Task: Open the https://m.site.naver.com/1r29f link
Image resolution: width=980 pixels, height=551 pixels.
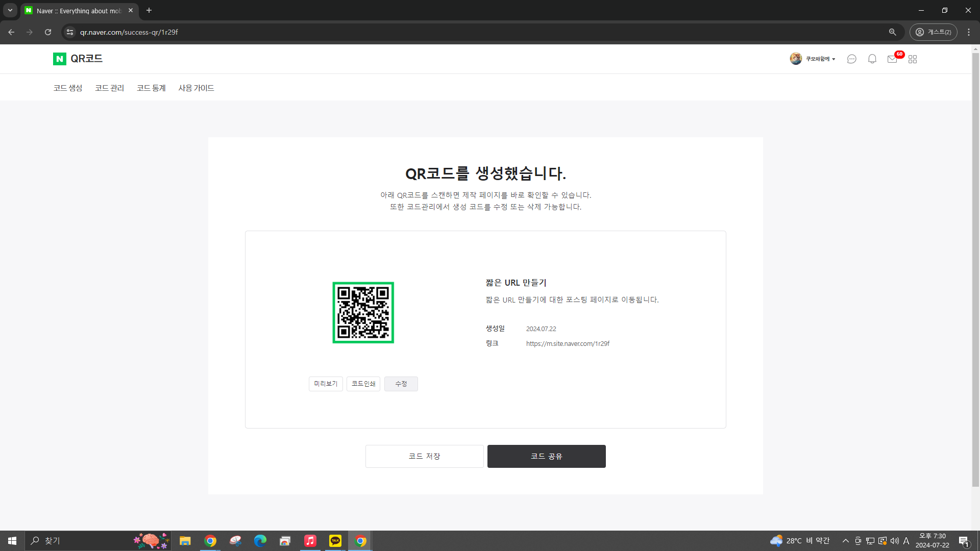Action: 568,343
